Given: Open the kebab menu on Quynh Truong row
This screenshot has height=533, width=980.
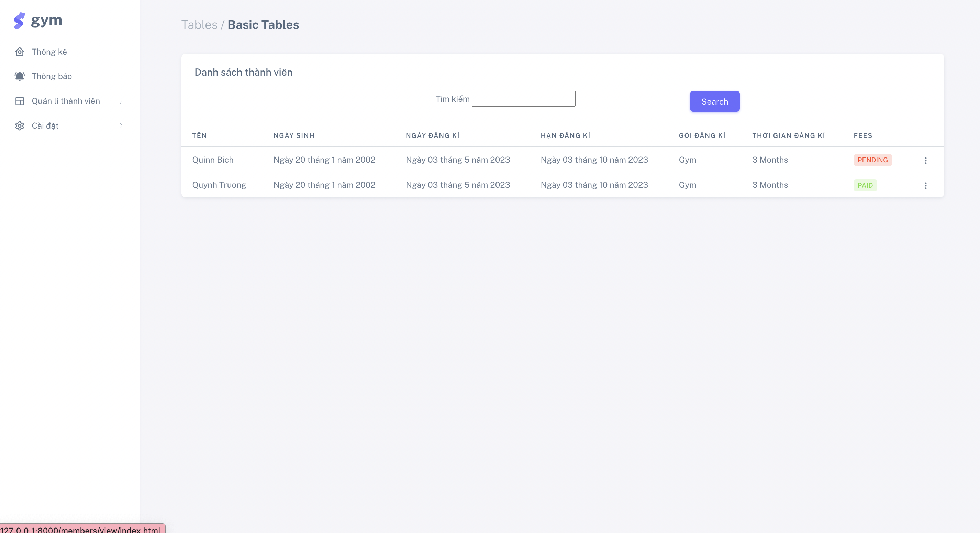Looking at the screenshot, I should (926, 185).
